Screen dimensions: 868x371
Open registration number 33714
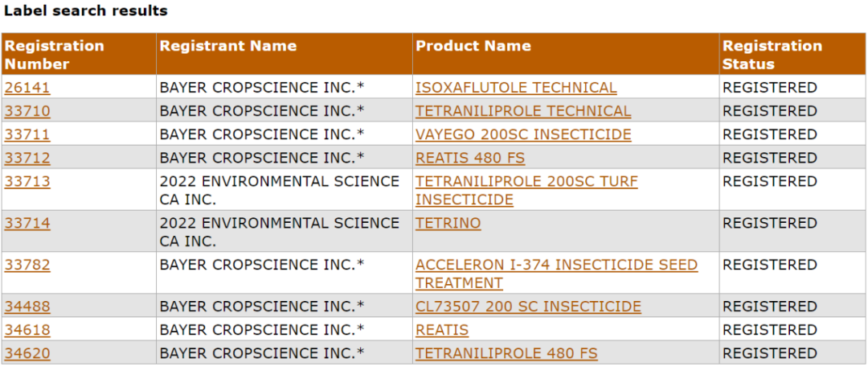pyautogui.click(x=27, y=223)
